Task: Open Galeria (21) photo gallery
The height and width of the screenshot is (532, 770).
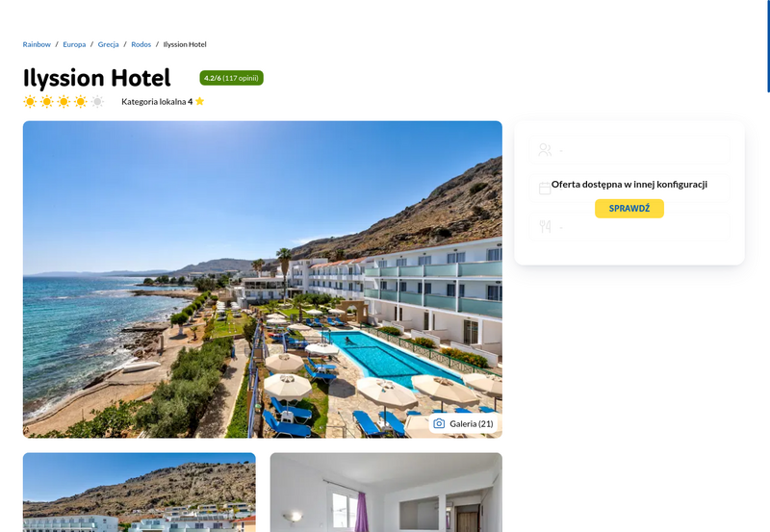Action: pos(464,423)
